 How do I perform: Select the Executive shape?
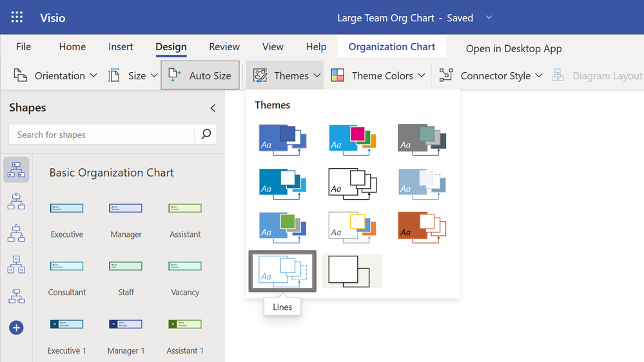tap(67, 208)
